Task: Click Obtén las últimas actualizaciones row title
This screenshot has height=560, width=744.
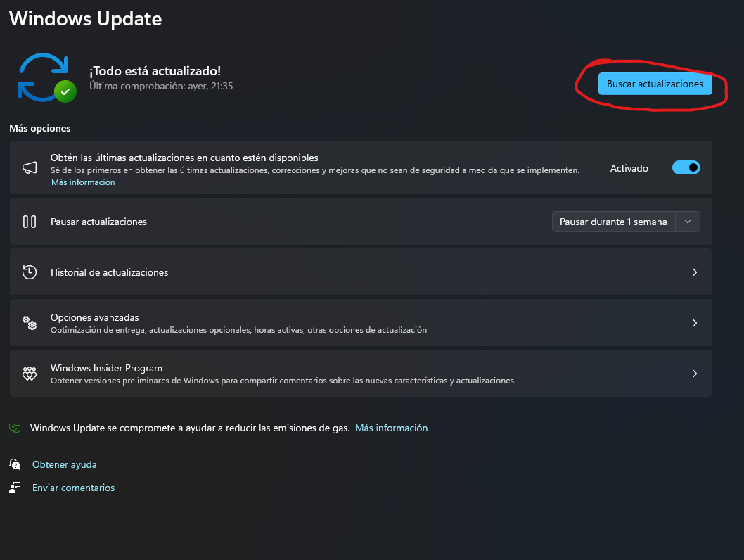Action: (x=184, y=158)
